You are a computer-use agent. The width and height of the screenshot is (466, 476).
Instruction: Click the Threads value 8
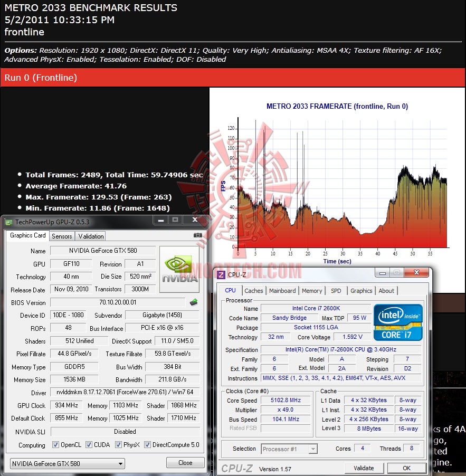point(411,448)
